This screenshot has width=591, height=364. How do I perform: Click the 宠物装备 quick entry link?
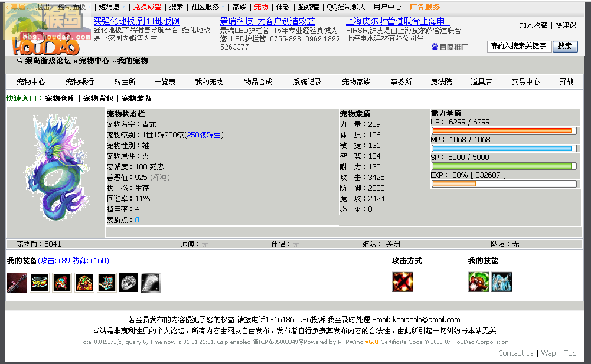(x=136, y=99)
